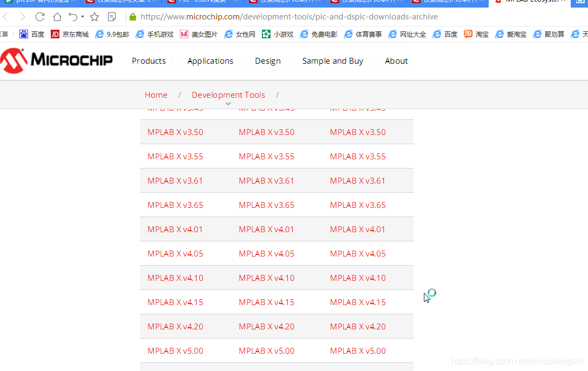
Task: Open the 9.9包邮 bookmark
Action: [112, 34]
